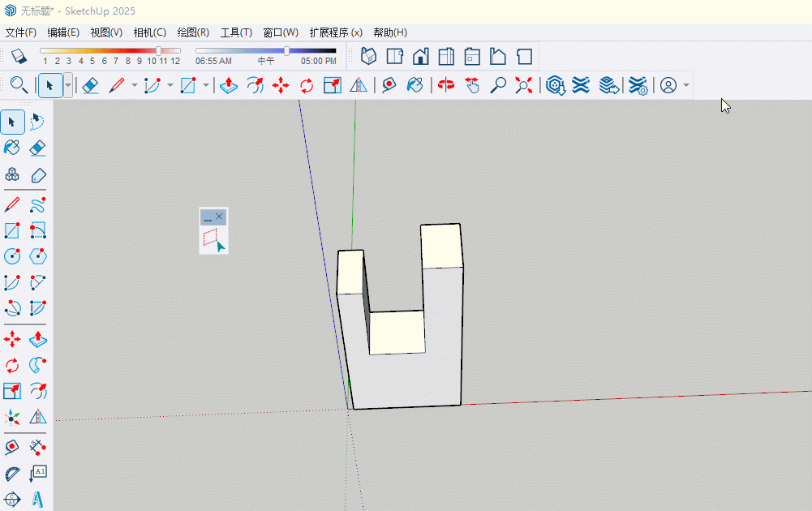812x511 pixels.
Task: Switch to the Iso standard view
Action: coord(368,57)
